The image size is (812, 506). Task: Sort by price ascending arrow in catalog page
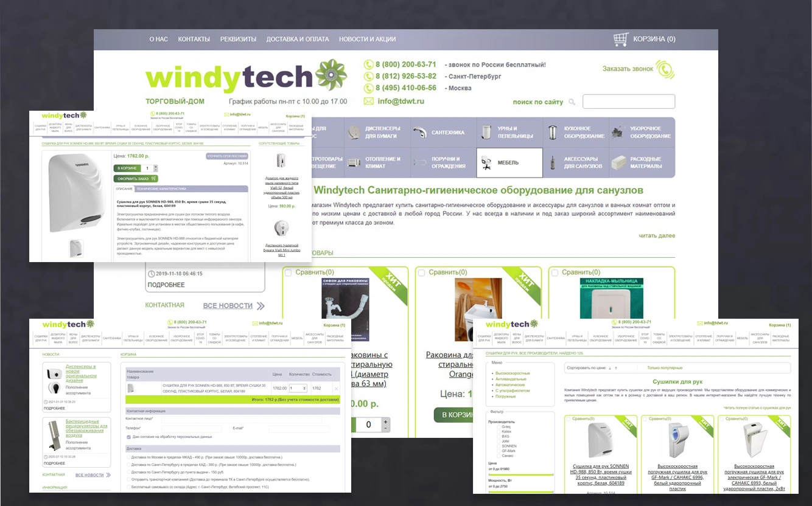point(616,368)
